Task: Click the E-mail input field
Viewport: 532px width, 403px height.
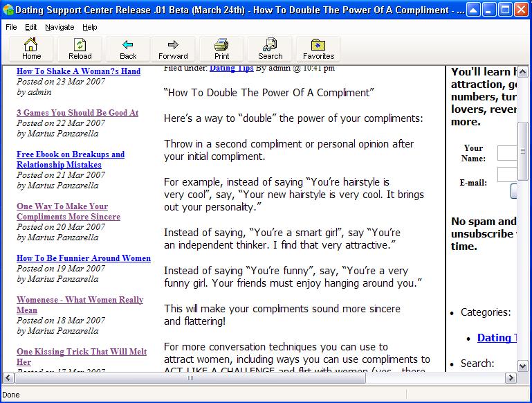Action: pos(507,175)
